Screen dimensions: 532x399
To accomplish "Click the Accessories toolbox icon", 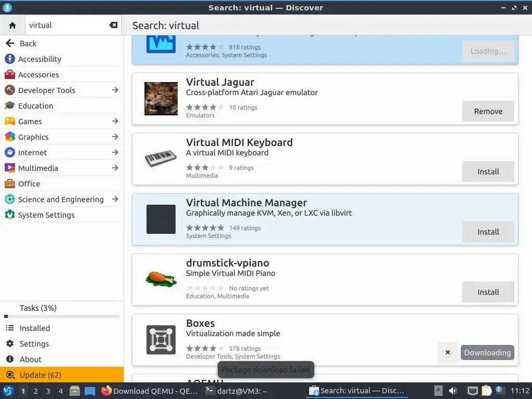I will (x=10, y=75).
